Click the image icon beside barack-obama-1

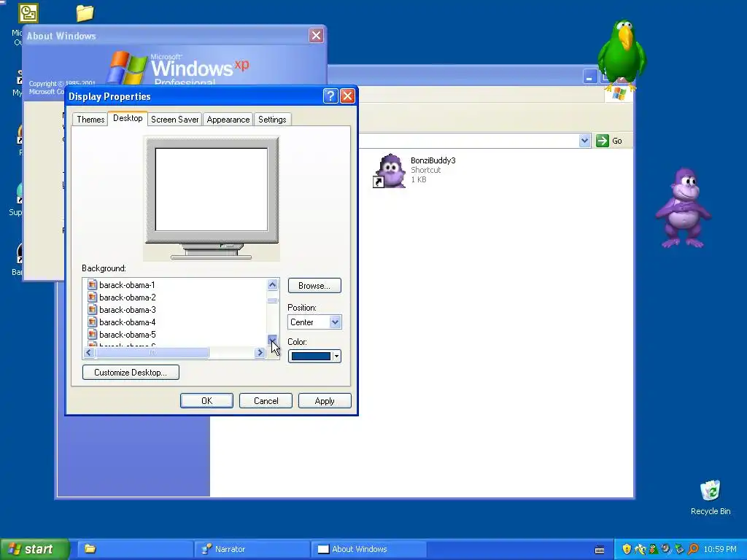(92, 285)
